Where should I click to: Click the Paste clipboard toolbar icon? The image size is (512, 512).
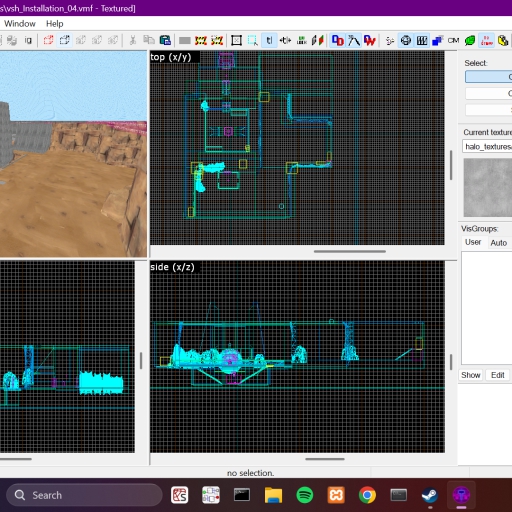tap(165, 40)
